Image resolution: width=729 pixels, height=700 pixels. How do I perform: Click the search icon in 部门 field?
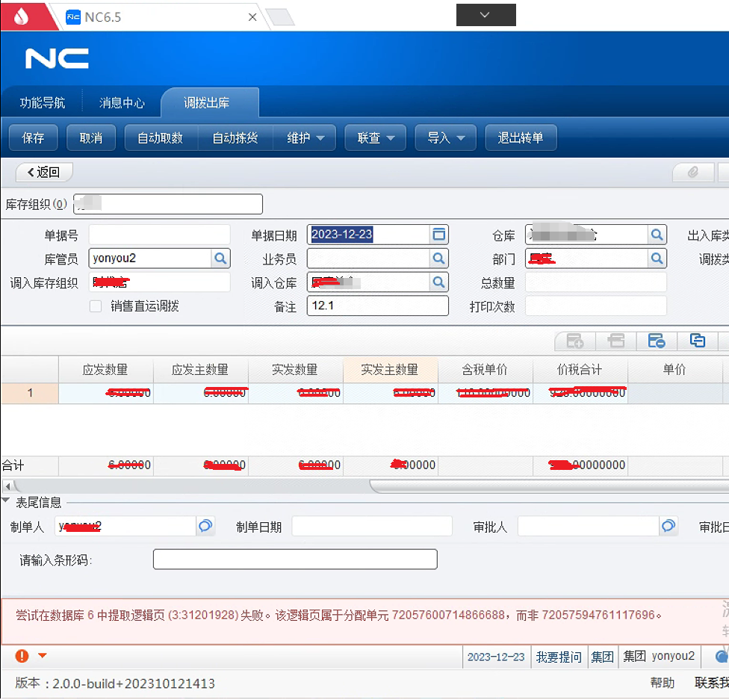click(657, 258)
